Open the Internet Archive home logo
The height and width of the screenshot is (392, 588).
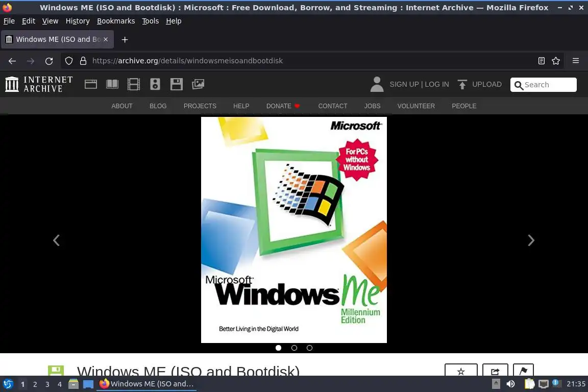39,84
